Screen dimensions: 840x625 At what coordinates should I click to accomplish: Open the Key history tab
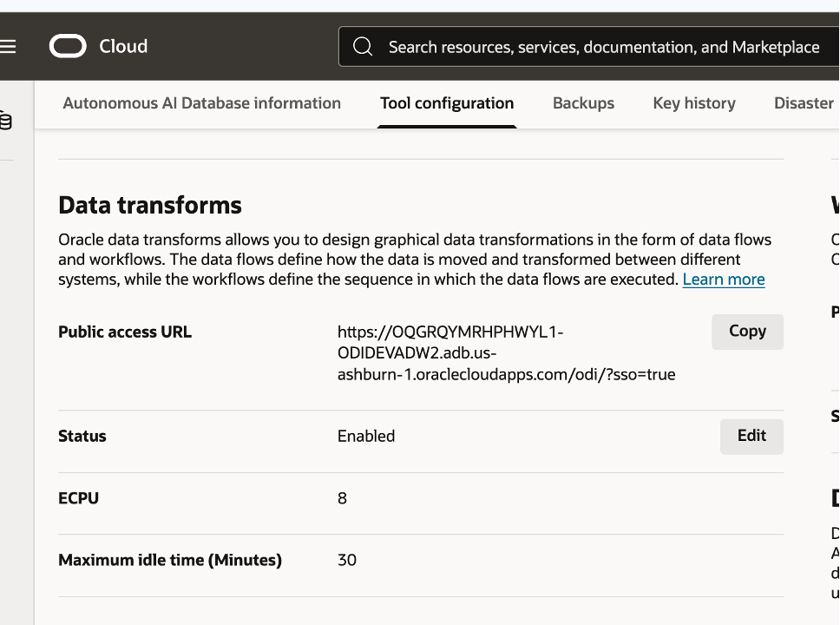694,103
